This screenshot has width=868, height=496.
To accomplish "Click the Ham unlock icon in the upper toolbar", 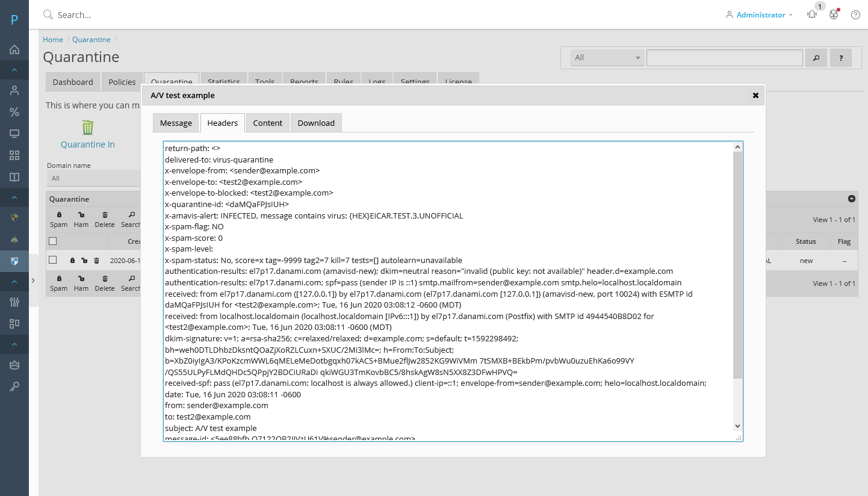I will click(81, 215).
